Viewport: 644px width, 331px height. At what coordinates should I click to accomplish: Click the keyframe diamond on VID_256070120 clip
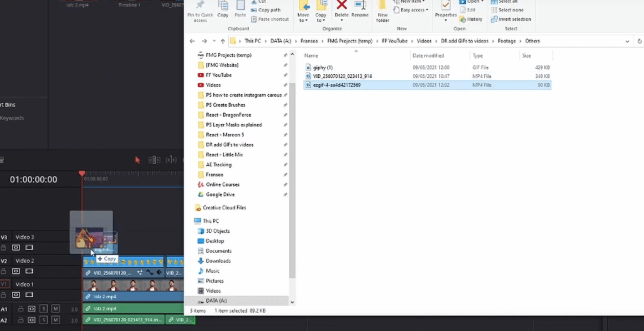(x=159, y=273)
